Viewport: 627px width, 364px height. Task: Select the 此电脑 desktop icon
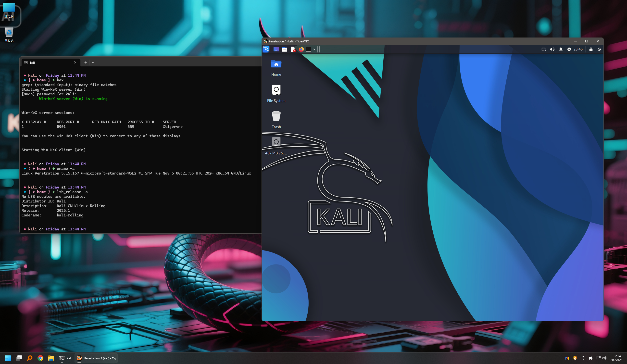(9, 11)
